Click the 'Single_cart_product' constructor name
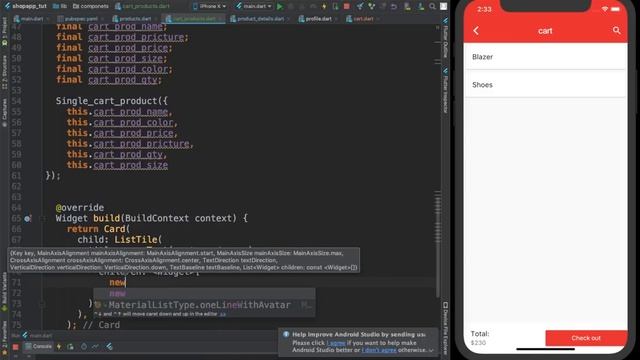640x360 pixels. (x=106, y=101)
